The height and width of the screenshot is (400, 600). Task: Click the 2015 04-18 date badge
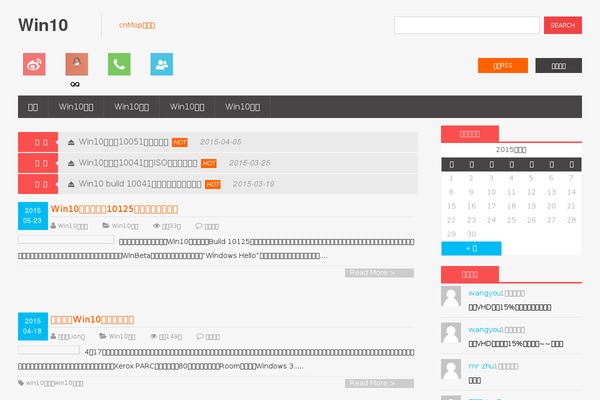(33, 326)
